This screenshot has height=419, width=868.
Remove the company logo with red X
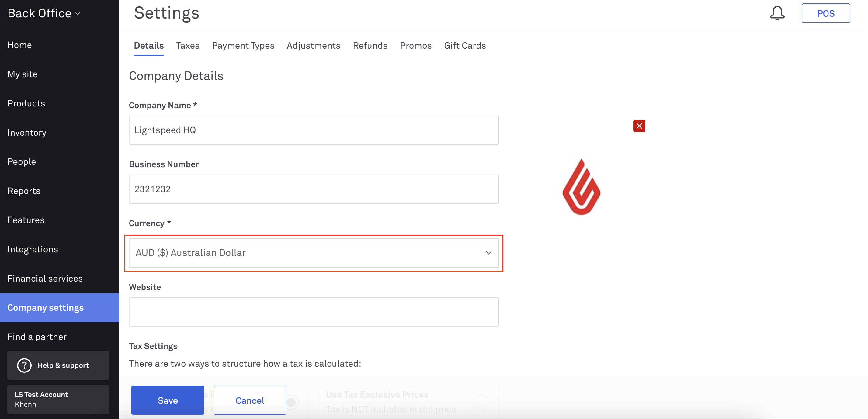[x=639, y=126]
